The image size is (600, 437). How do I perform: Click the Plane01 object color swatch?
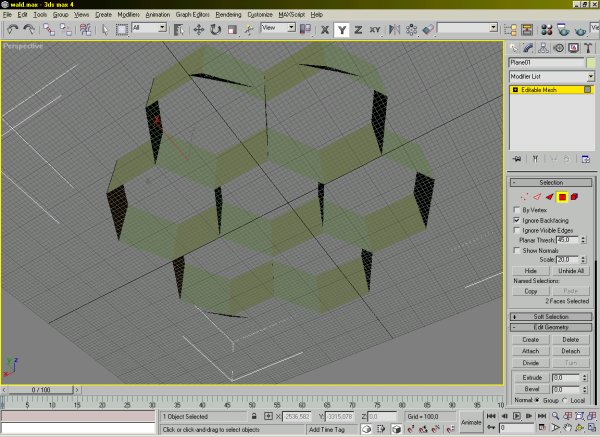[x=589, y=62]
